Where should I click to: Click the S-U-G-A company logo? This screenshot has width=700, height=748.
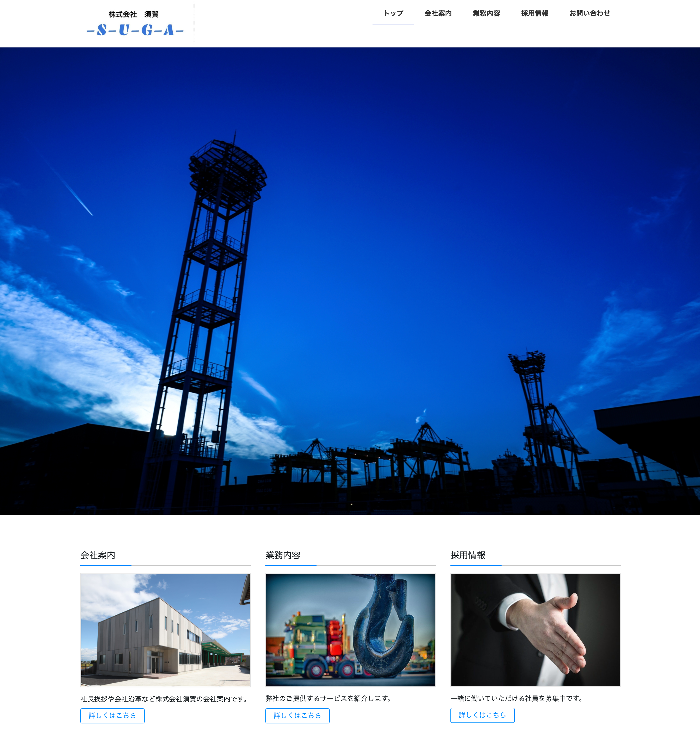[135, 30]
